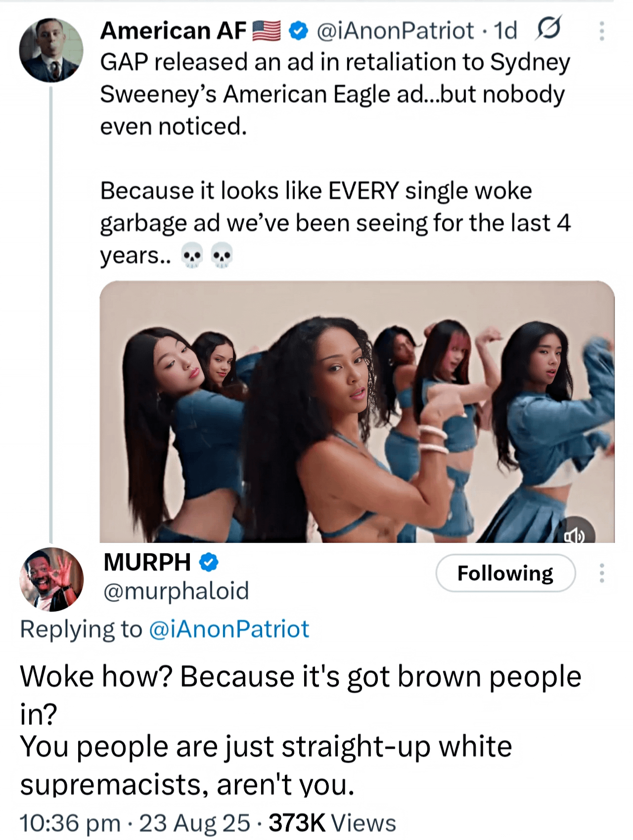Viewport: 633px width, 840px height.
Task: Open the @iAnonPatriot handle in the tweet header
Action: [395, 31]
